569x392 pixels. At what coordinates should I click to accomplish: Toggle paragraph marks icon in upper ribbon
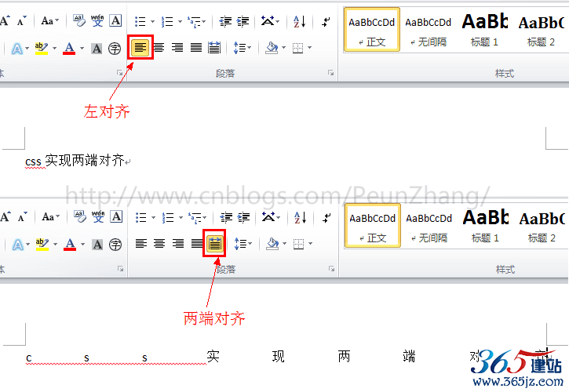tap(326, 21)
